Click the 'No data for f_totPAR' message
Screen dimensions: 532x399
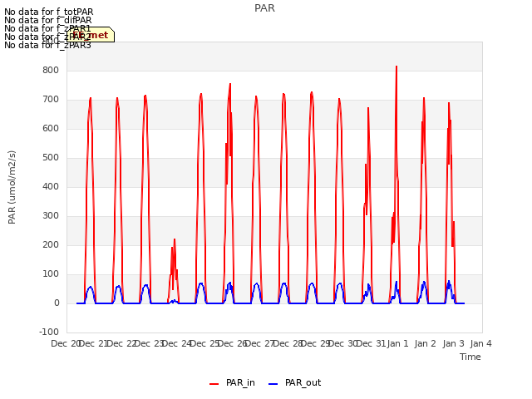[48, 12]
